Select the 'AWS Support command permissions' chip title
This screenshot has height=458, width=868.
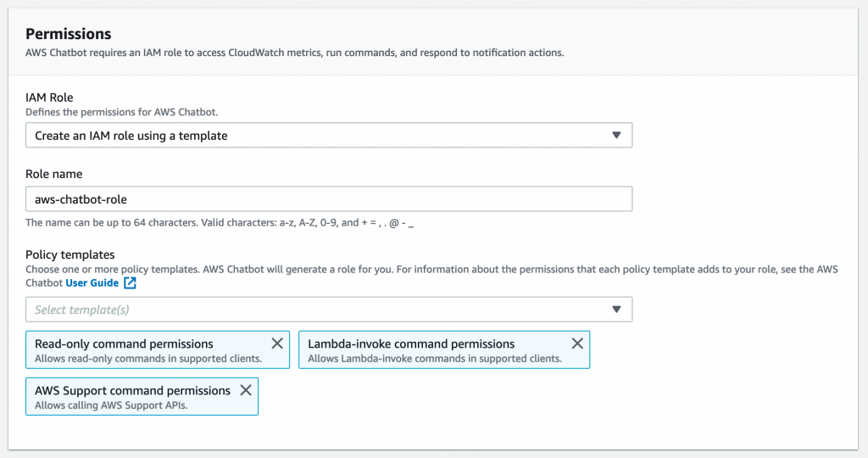tap(132, 390)
